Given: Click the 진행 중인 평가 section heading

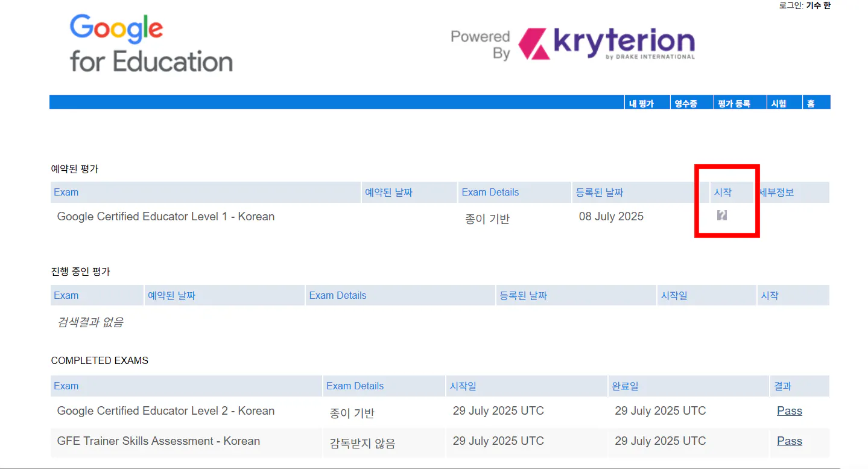Looking at the screenshot, I should 81,272.
